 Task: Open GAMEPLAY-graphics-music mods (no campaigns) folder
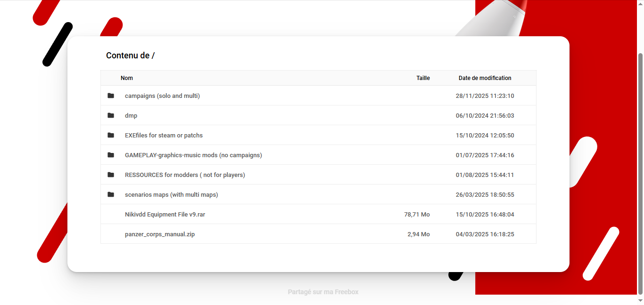tap(193, 155)
